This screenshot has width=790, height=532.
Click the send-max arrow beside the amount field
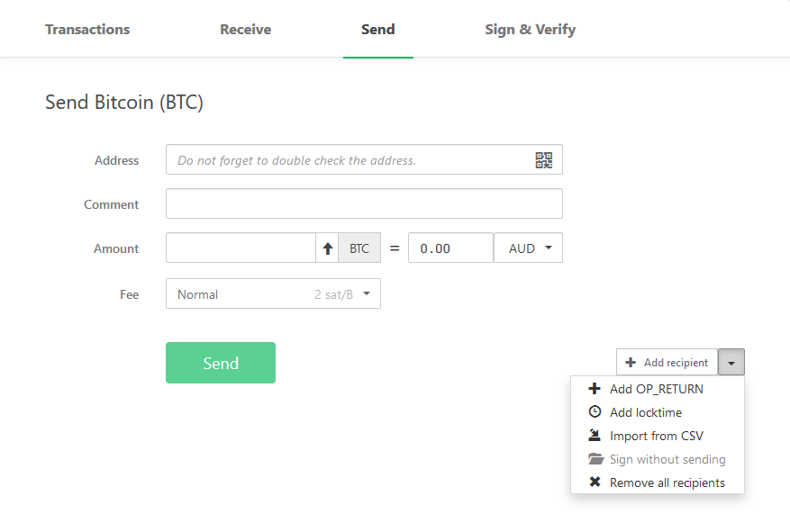(327, 248)
